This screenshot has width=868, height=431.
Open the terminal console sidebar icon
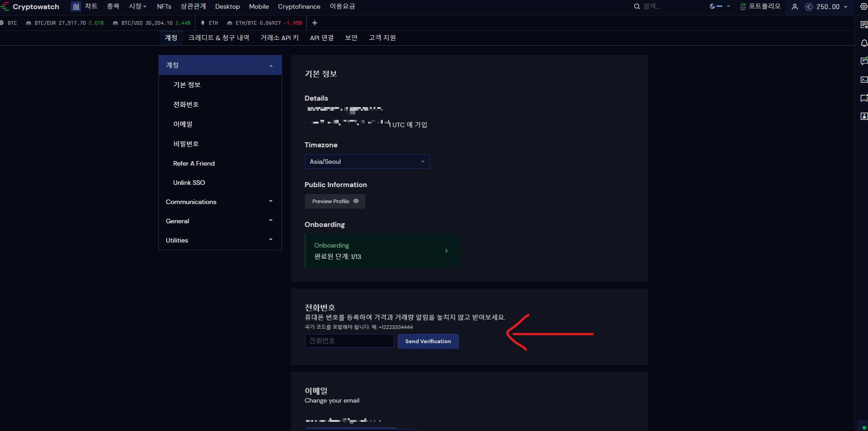point(864,80)
